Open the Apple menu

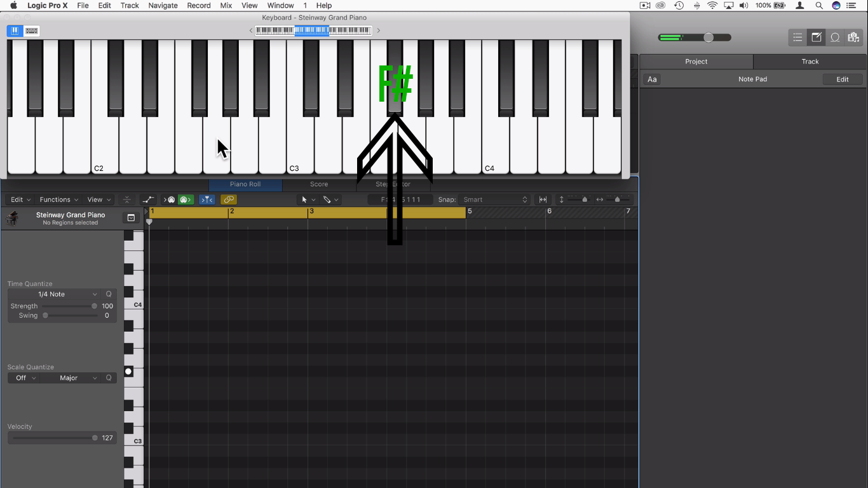(13, 6)
